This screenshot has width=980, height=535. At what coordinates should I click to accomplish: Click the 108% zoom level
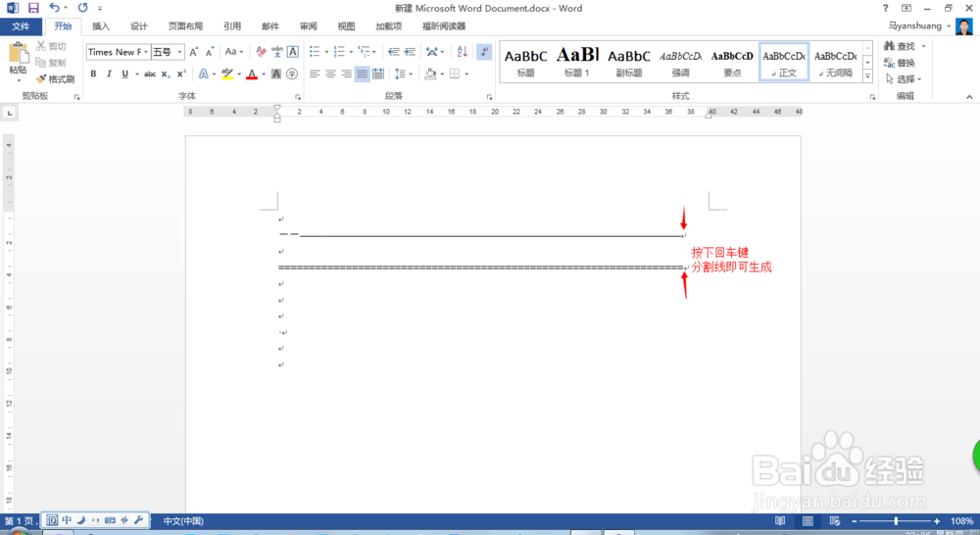[961, 520]
